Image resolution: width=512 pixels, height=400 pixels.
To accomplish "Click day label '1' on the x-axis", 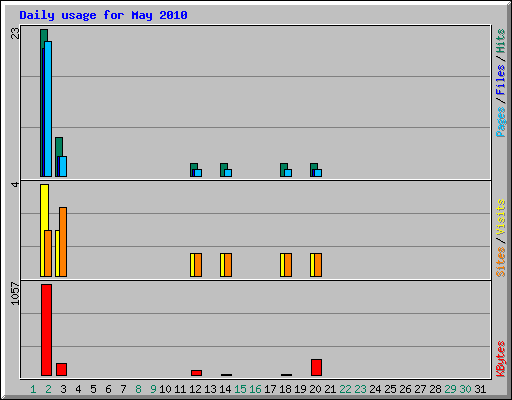I will pos(33,389).
